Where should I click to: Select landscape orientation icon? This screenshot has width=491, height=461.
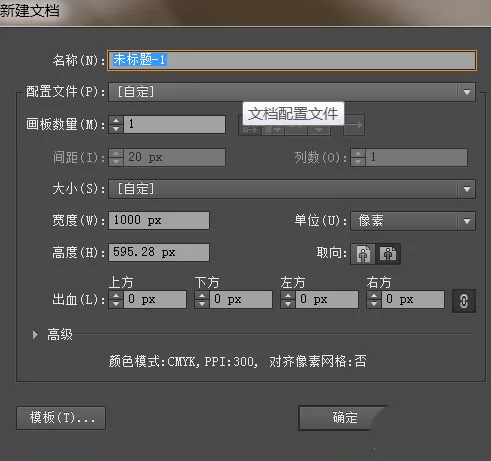click(x=388, y=254)
